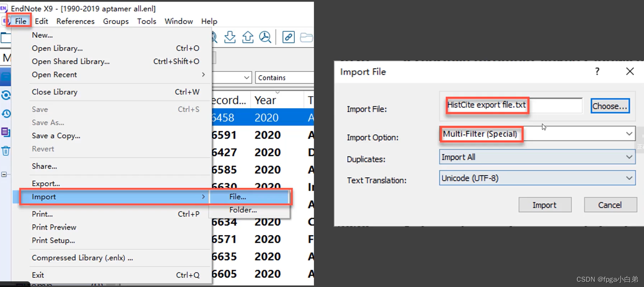644x287 pixels.
Task: Click EndNote app icon in title bar
Action: 4,8
